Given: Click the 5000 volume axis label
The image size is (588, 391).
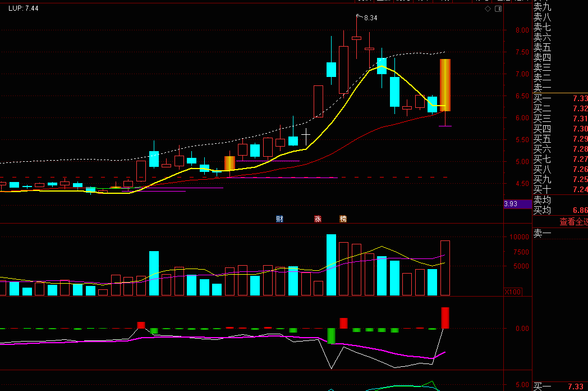Looking at the screenshot, I should [521, 266].
